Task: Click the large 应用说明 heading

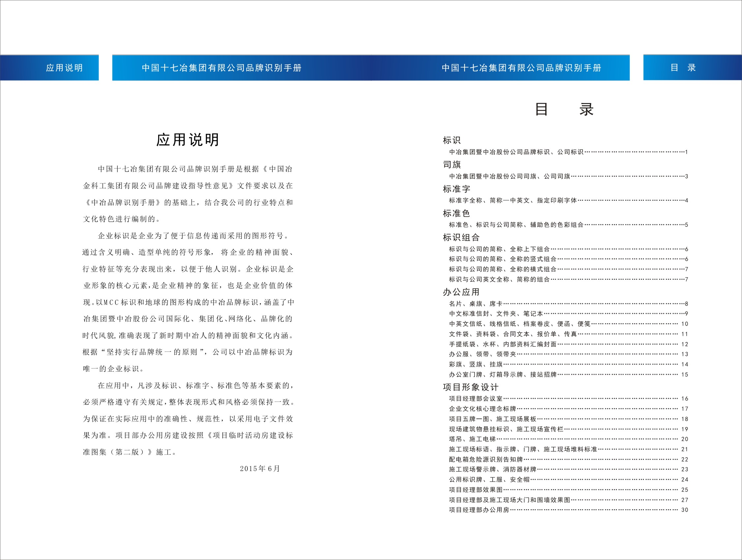Action: (x=187, y=140)
